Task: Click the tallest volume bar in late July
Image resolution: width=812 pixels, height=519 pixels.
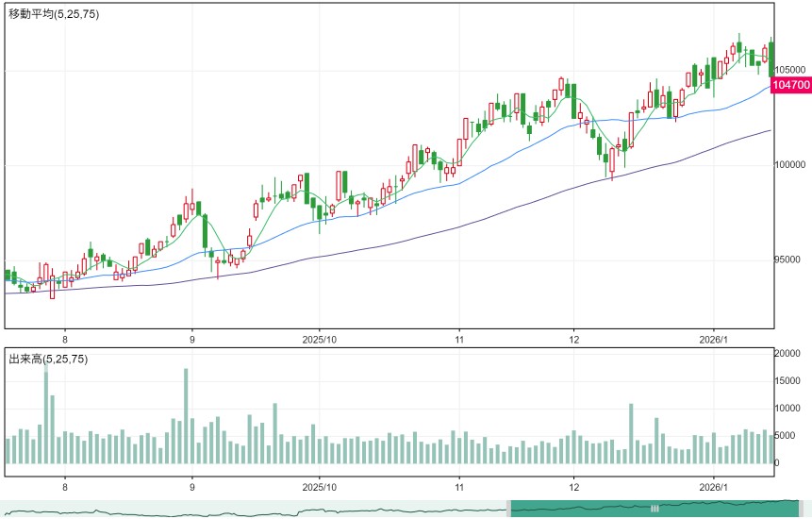Action: point(46,412)
